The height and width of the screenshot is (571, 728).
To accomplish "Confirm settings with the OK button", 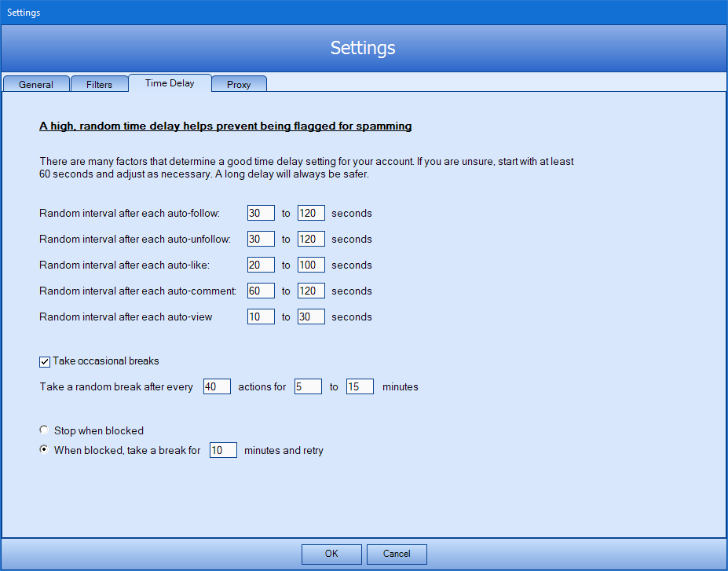I will (x=331, y=554).
